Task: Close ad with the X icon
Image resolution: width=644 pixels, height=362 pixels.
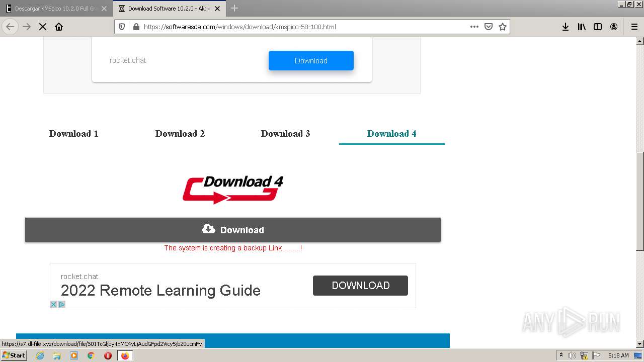Action: click(x=53, y=304)
